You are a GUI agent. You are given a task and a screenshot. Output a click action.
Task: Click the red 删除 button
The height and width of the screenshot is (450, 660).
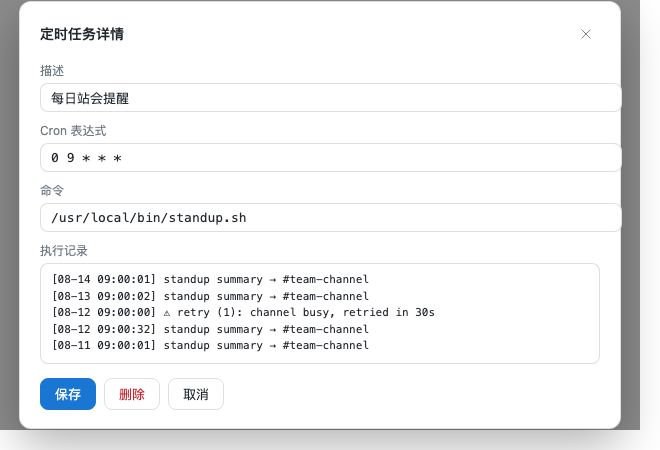[x=132, y=394]
